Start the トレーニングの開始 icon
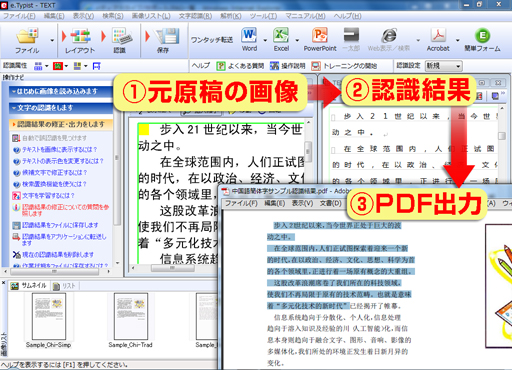512x370 pixels. pos(316,66)
